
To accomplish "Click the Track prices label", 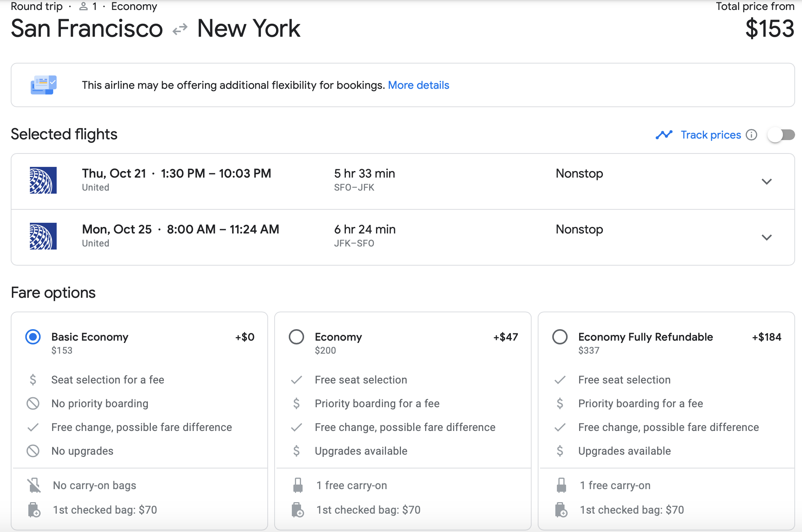I will coord(710,135).
